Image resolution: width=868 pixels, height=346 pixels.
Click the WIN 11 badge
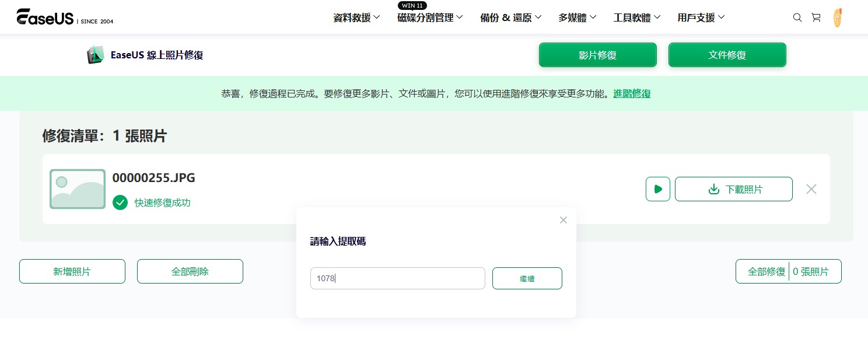(x=412, y=5)
